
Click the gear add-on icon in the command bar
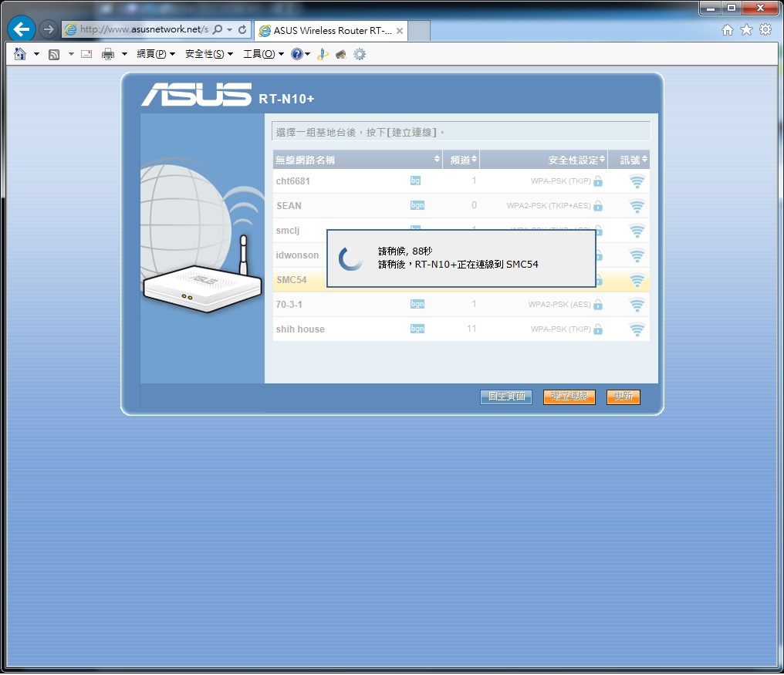(360, 54)
